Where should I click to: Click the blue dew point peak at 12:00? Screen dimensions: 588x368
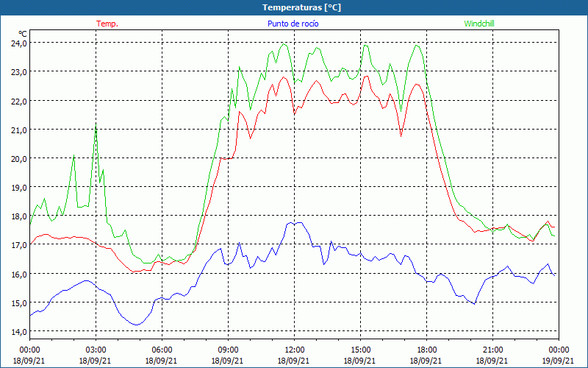coord(296,223)
